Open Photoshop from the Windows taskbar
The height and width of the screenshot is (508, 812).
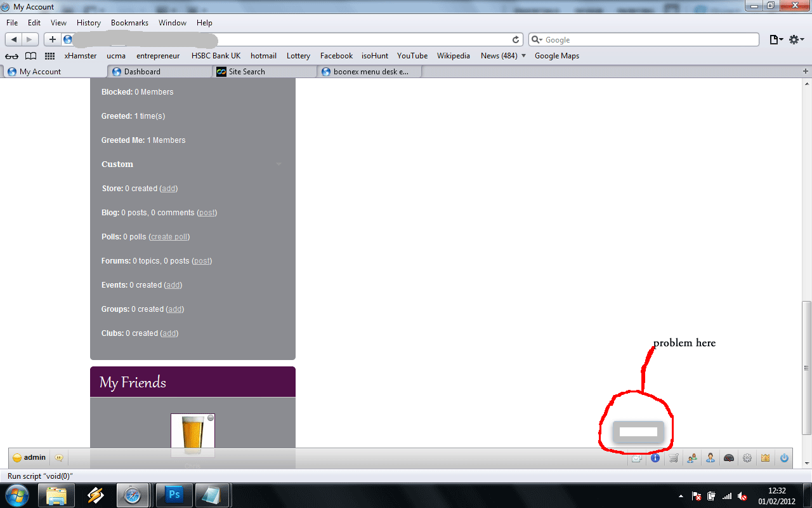coord(173,495)
